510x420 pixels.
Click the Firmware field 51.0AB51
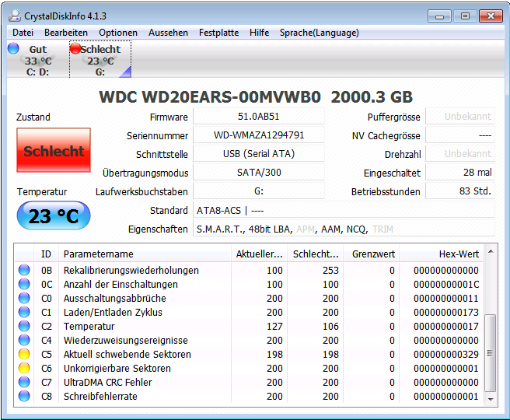[259, 117]
